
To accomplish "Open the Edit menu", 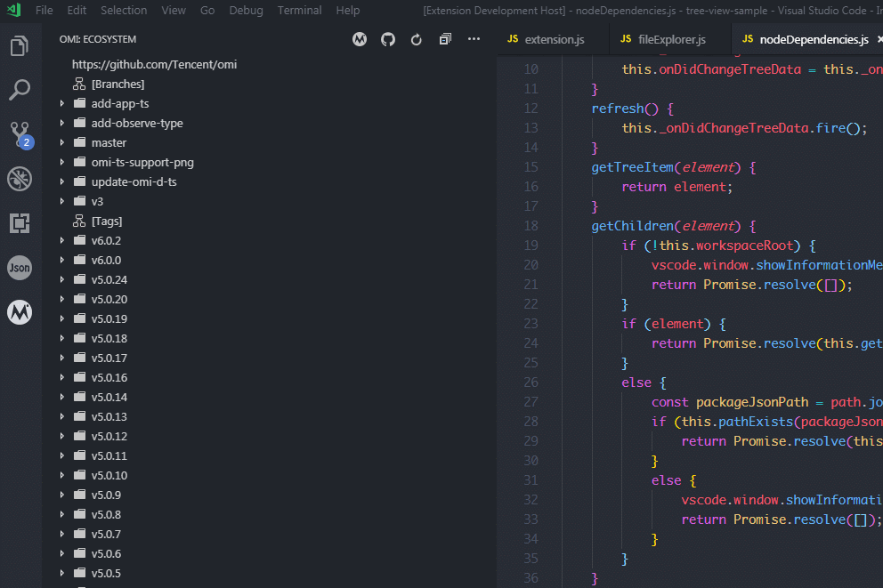I will pos(77,10).
